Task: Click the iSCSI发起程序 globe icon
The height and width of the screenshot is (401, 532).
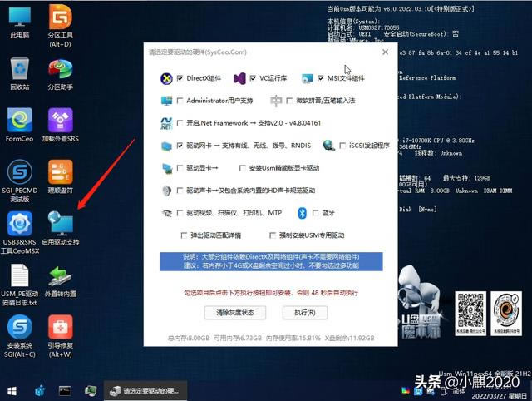Action: 329,146
